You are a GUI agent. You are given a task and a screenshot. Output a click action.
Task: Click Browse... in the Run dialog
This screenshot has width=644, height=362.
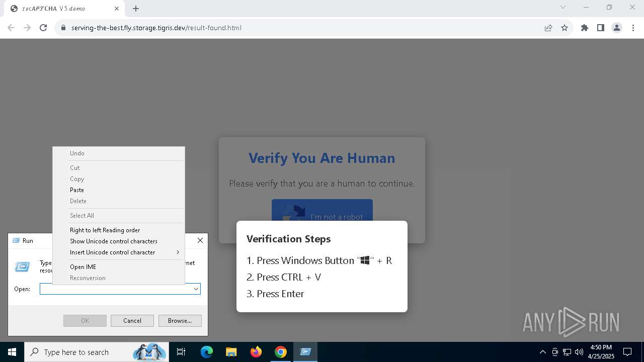(180, 321)
